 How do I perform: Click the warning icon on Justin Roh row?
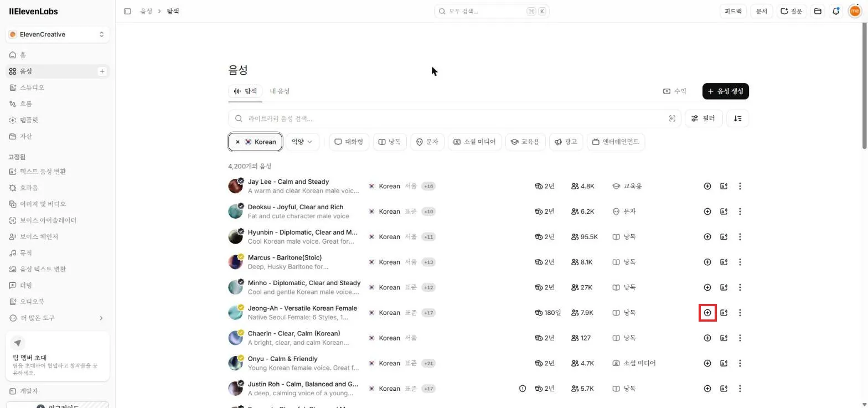[523, 389]
